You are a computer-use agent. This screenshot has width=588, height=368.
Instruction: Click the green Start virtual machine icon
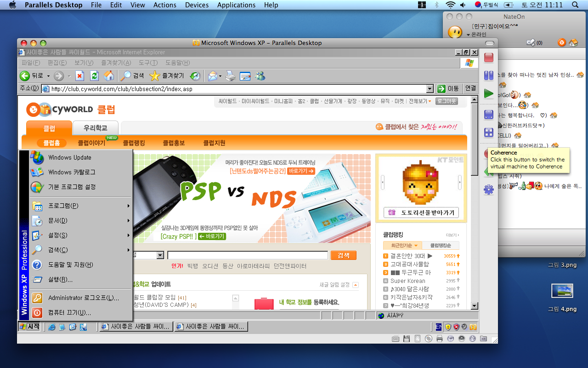point(489,94)
